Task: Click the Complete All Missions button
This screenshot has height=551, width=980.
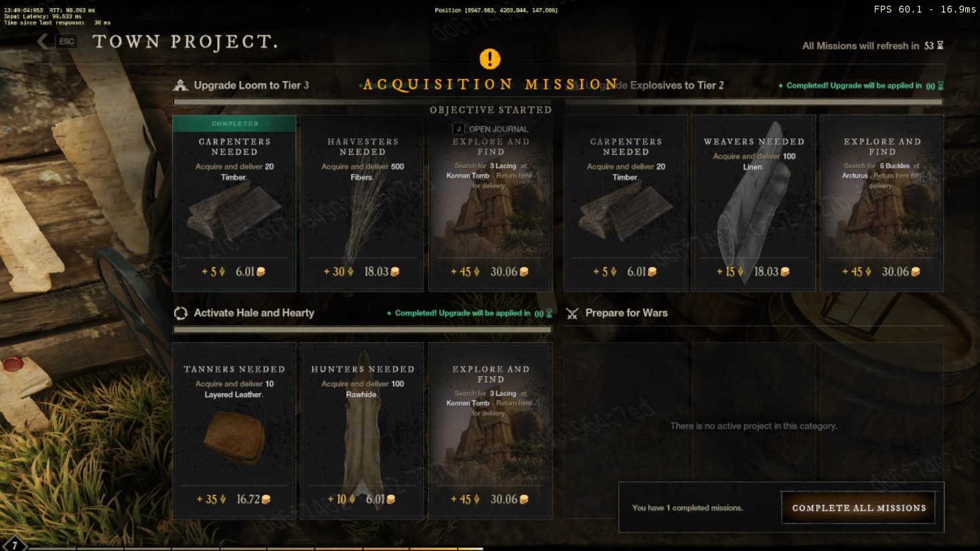Action: [859, 508]
